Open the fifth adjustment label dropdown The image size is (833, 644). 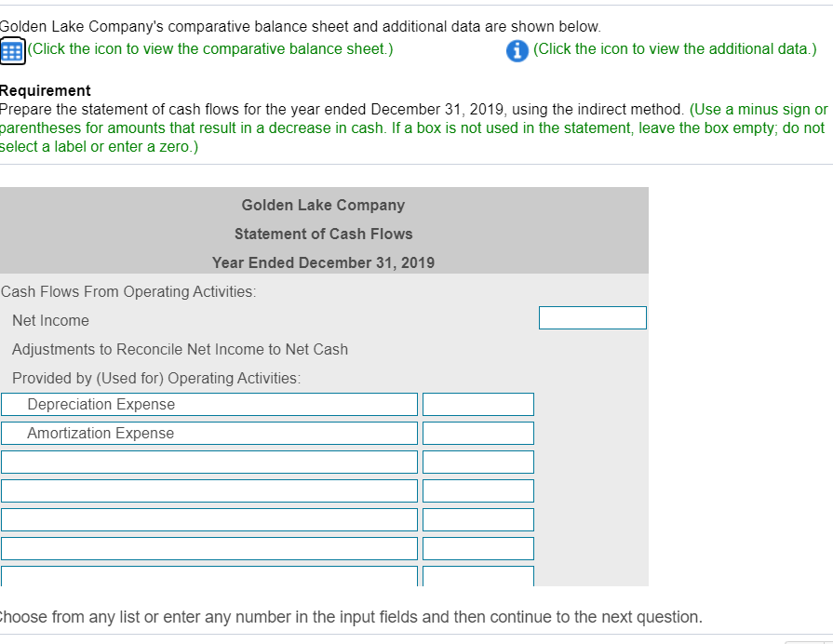pyautogui.click(x=208, y=519)
